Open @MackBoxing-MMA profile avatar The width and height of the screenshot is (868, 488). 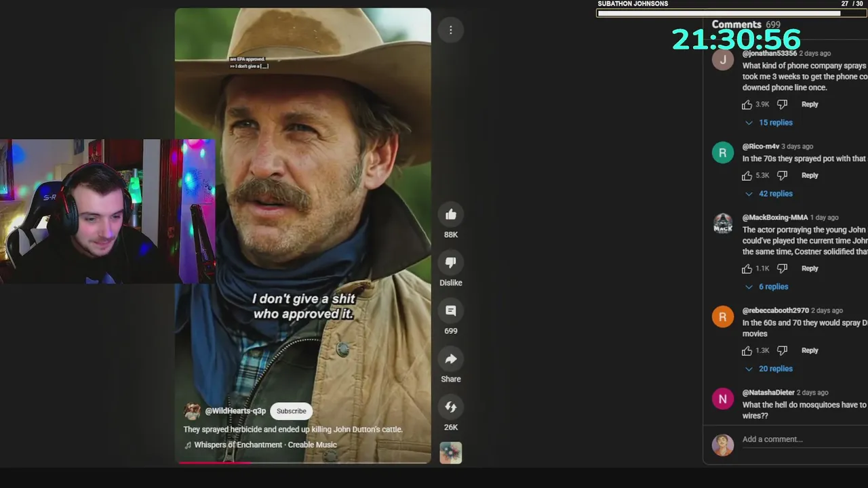click(723, 224)
